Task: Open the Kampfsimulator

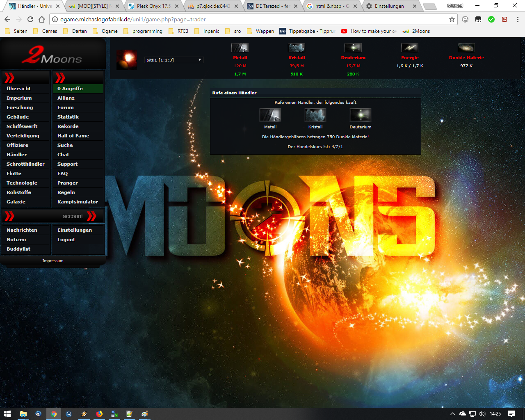Action: pos(78,202)
